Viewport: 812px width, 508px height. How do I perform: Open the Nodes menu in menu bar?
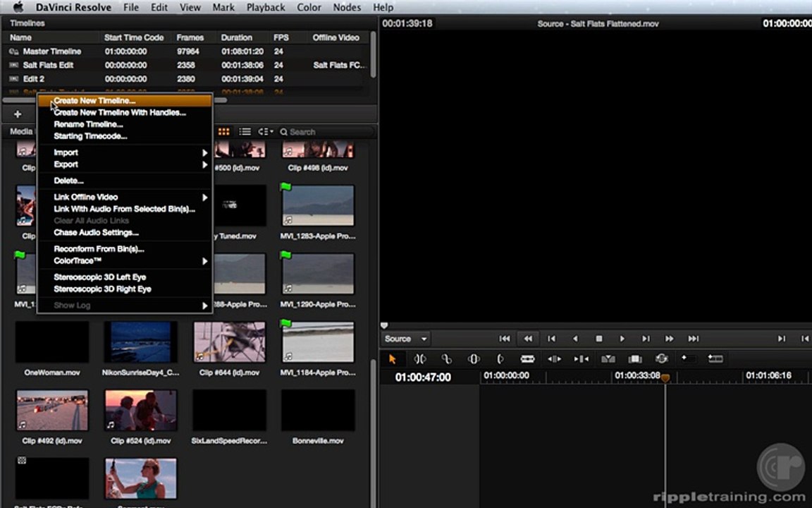[347, 7]
